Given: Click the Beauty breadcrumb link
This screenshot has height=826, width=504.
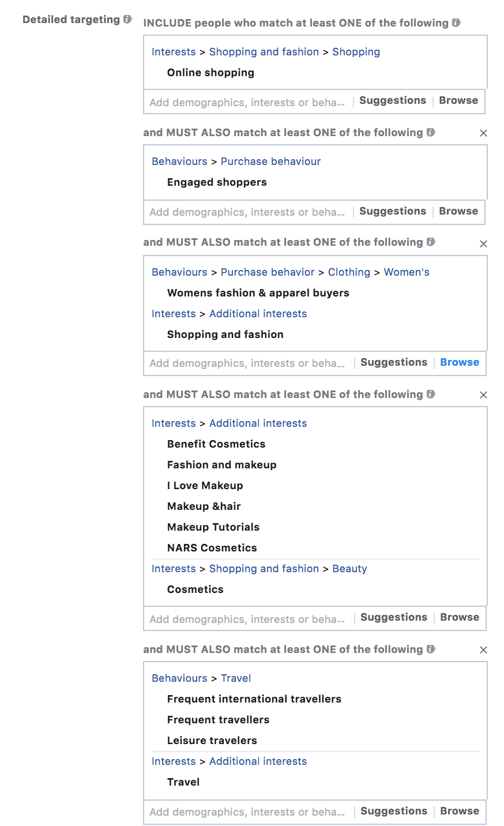Looking at the screenshot, I should [349, 569].
